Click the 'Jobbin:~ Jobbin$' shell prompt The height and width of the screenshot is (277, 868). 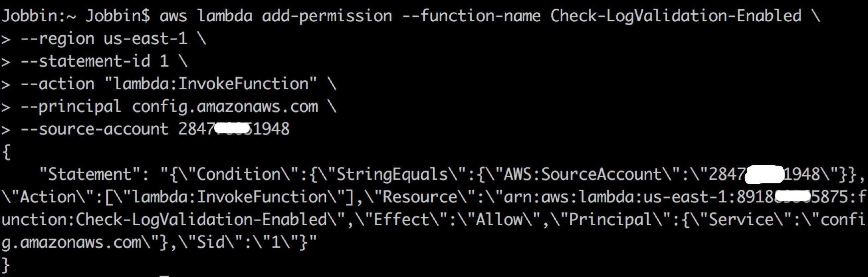(75, 16)
